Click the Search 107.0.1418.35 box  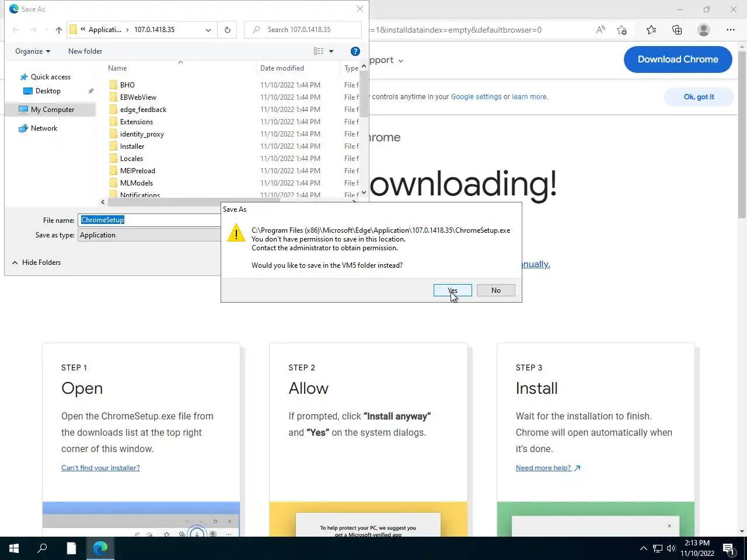(303, 30)
